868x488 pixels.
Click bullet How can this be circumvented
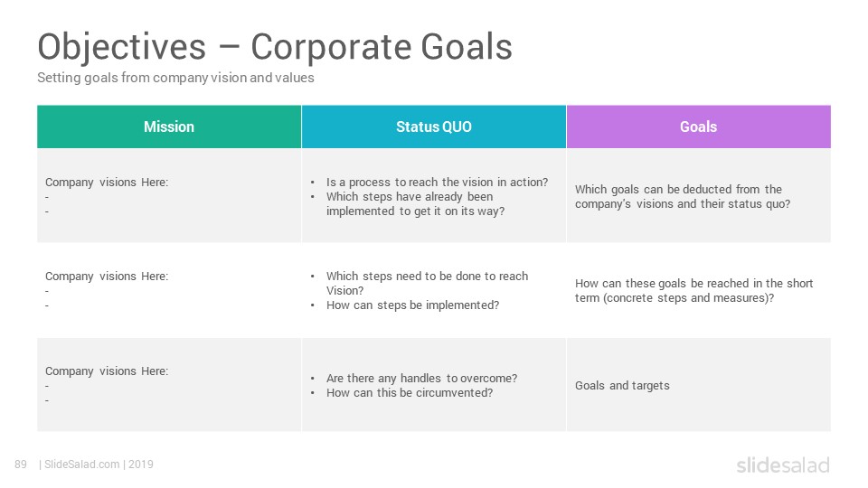pyautogui.click(x=409, y=393)
